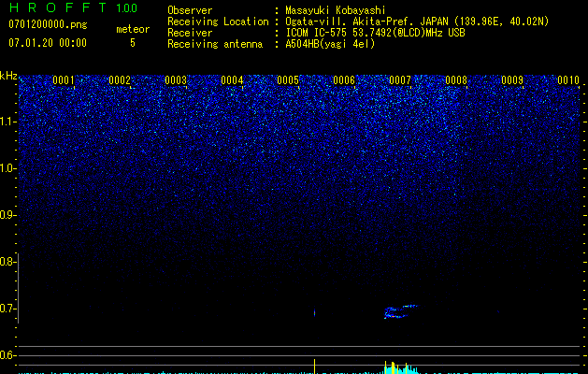Click the 'meteor' count label

[x=133, y=29]
